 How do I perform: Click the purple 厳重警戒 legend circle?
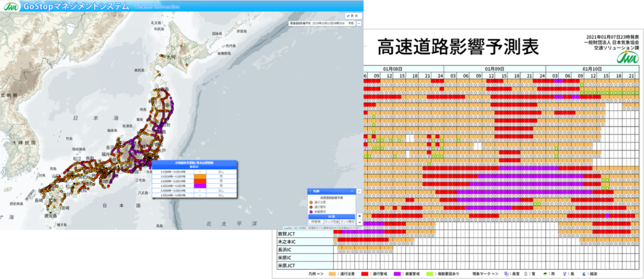[311, 212]
